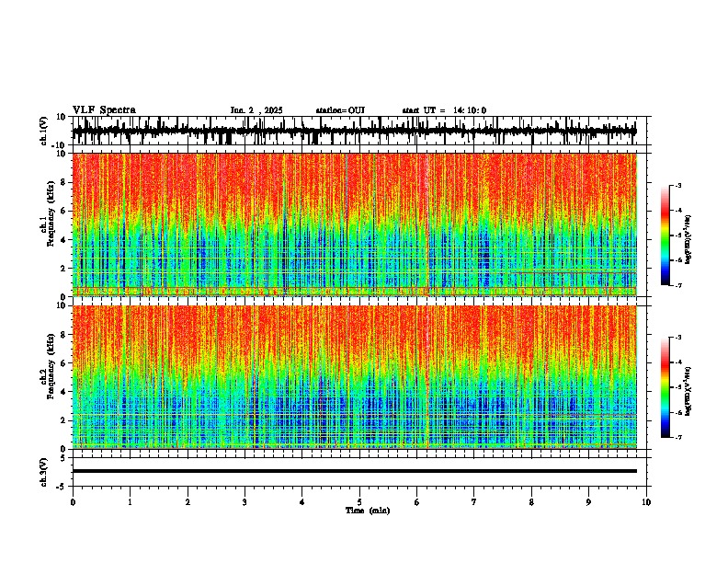Click the "-7" tick on ch.1 color bar
The image size is (728, 563).
[x=678, y=285]
